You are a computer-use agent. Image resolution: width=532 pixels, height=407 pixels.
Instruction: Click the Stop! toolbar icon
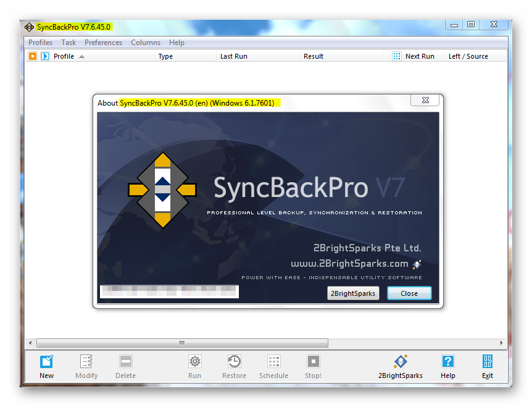tap(313, 361)
